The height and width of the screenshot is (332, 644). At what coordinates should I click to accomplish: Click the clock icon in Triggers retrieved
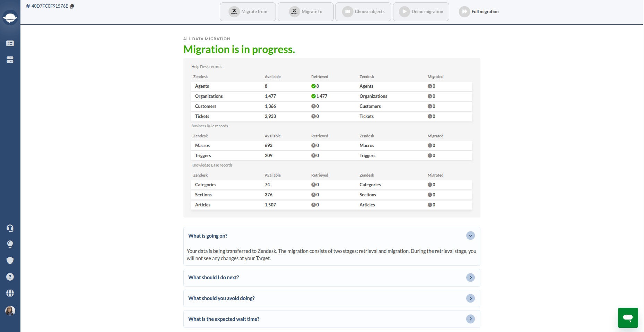313,155
